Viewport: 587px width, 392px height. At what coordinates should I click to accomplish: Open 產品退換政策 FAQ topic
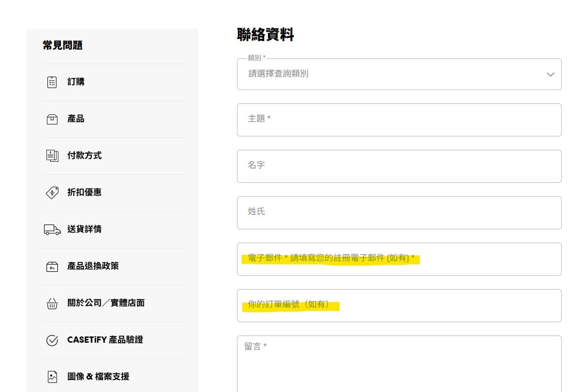point(114,266)
